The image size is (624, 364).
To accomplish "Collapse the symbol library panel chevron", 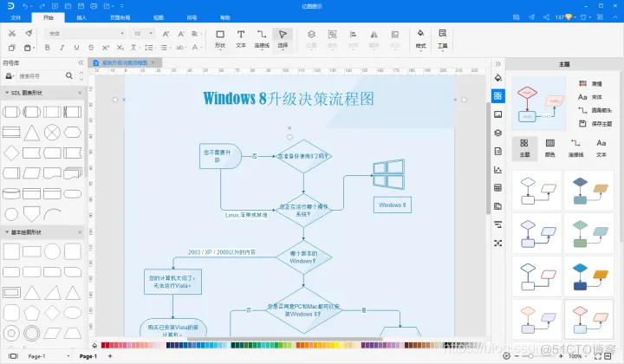I will pos(81,63).
